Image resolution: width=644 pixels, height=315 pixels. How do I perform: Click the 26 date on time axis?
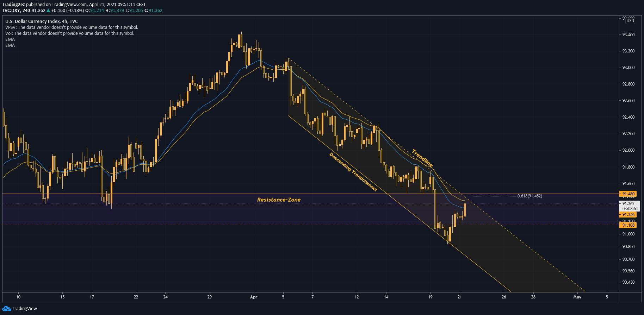point(504,297)
